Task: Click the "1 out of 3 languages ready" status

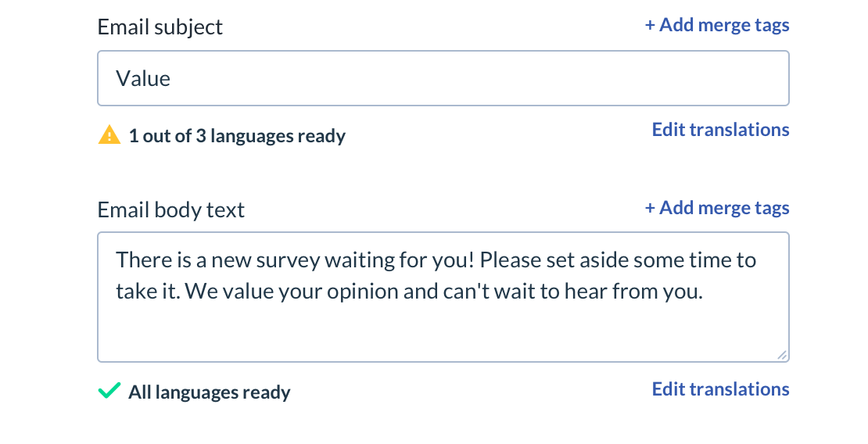Action: coord(237,136)
